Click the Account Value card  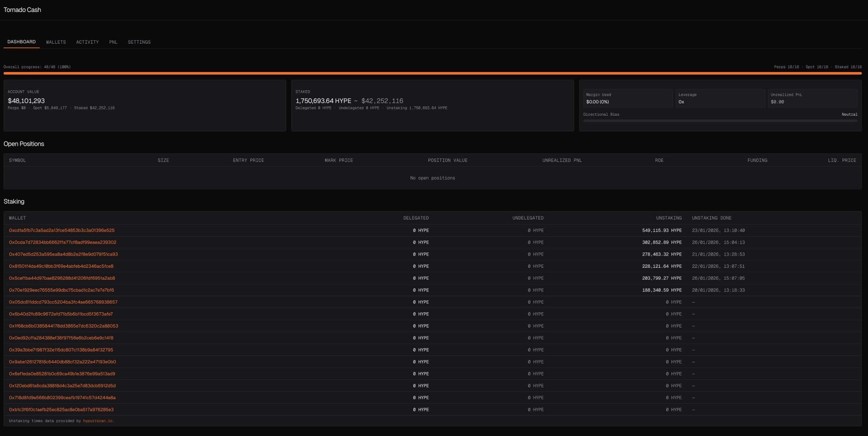click(145, 106)
